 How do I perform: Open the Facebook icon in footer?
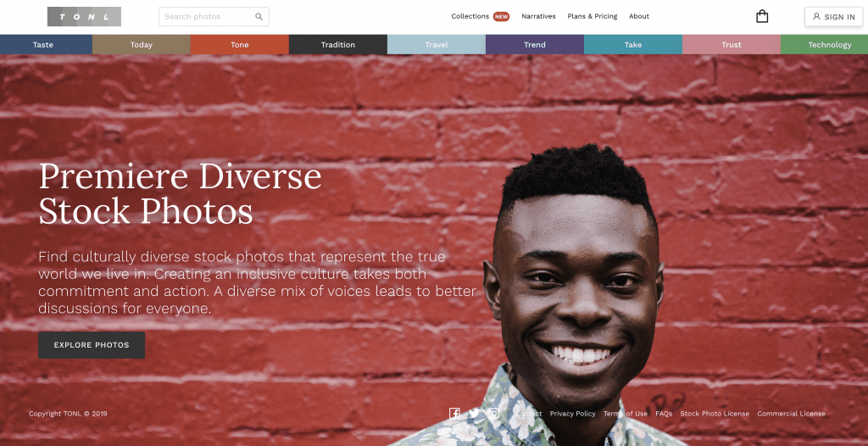coord(454,413)
